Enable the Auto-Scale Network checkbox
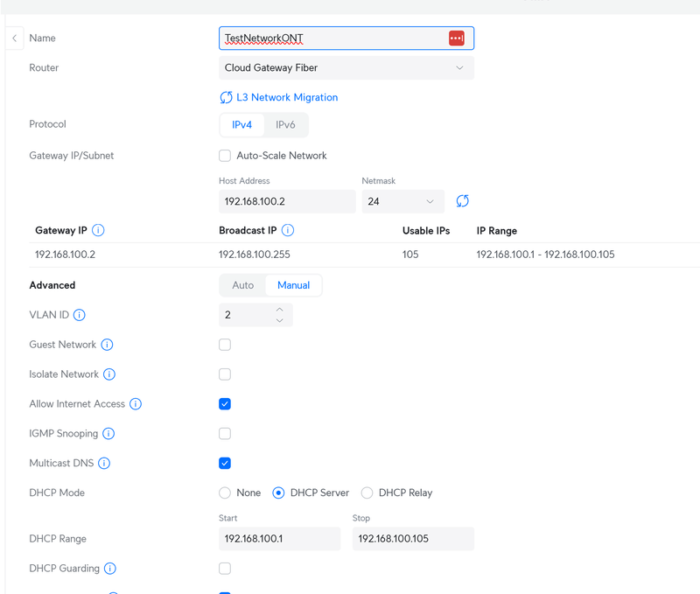Screen dimensions: 700x594 click(225, 156)
